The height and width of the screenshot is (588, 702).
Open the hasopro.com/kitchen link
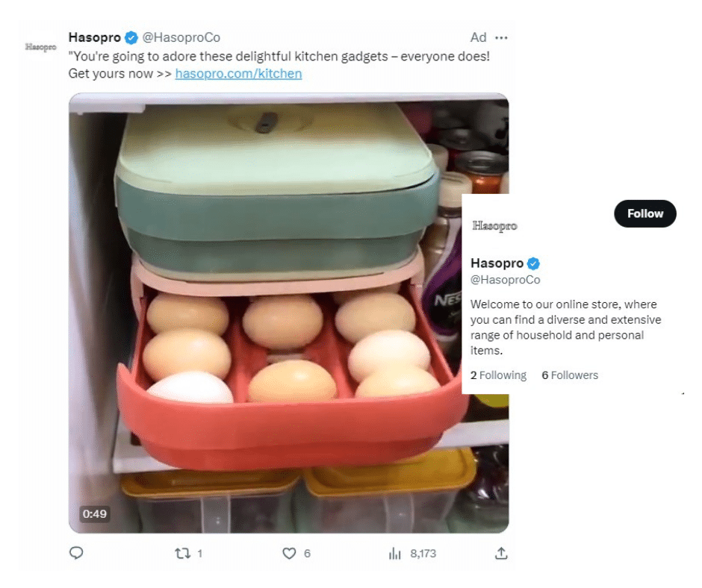pyautogui.click(x=237, y=73)
